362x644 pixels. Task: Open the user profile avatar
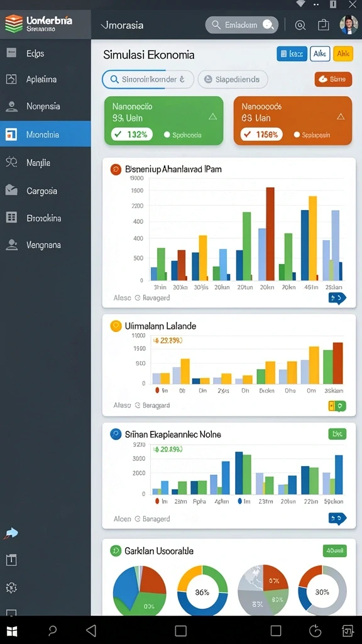pos(348,25)
